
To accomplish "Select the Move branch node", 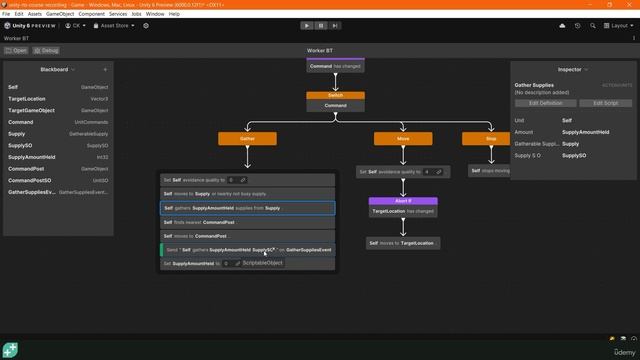I will pos(403,138).
